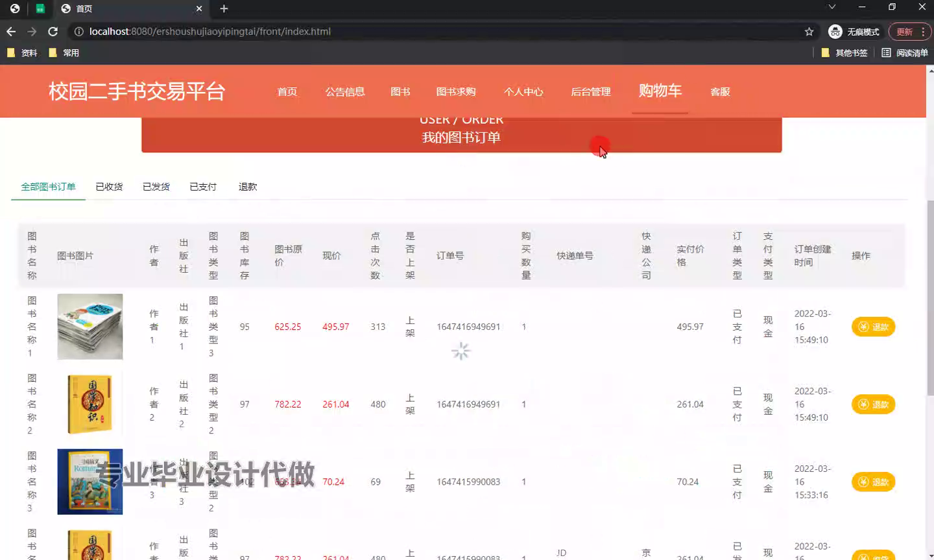Open the tab search dropdown arrow

832,7
